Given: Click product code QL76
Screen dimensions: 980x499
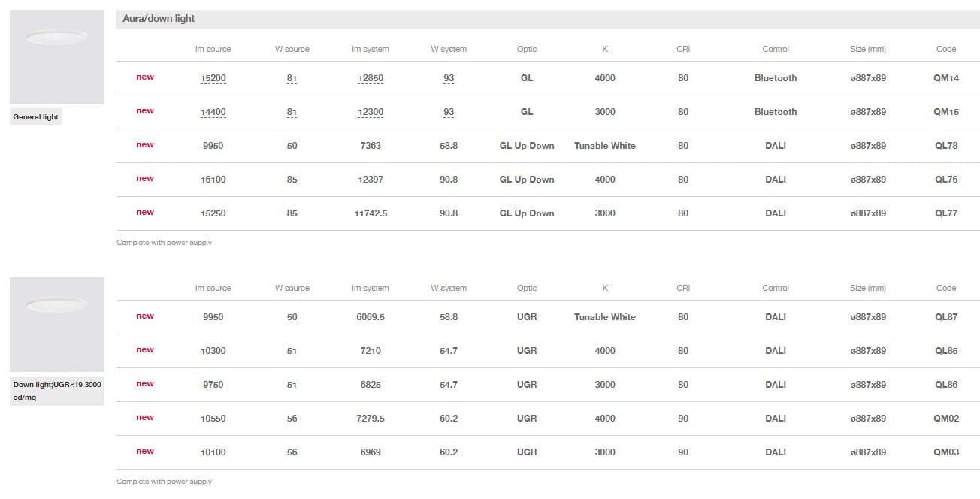Looking at the screenshot, I should point(945,180).
